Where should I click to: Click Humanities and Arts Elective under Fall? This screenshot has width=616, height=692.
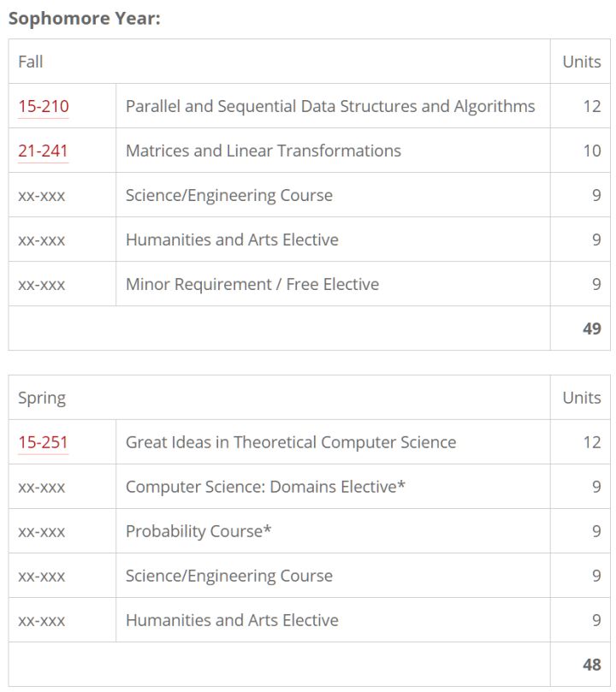[232, 240]
